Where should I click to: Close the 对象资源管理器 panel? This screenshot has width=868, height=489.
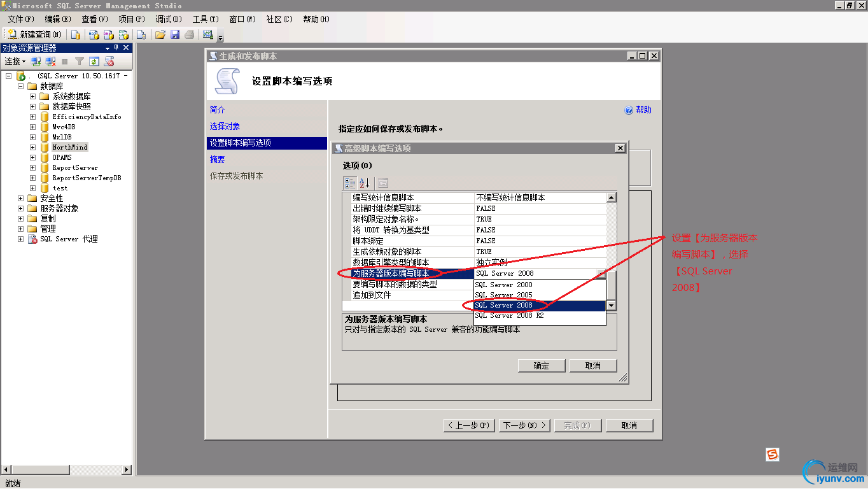click(126, 48)
